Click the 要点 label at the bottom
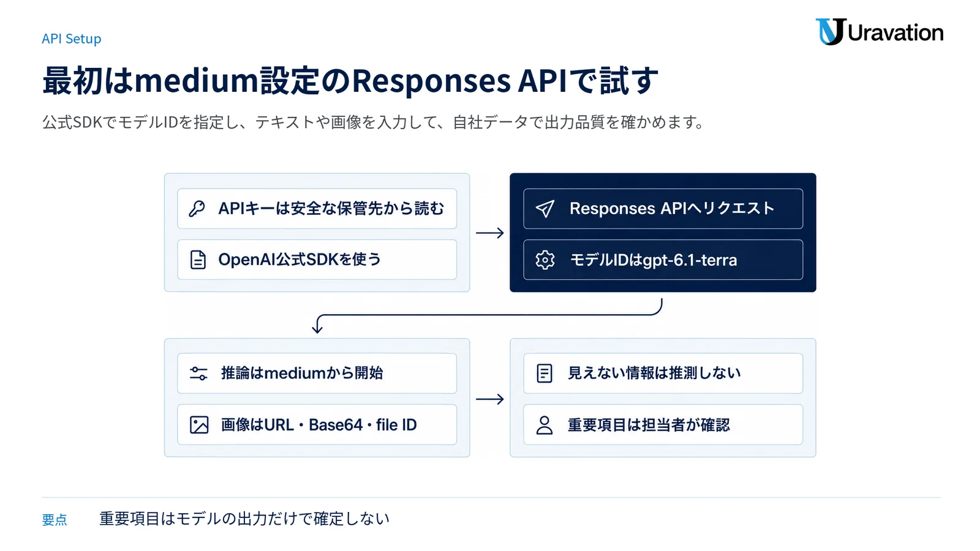This screenshot has height=551, width=980. tap(55, 520)
